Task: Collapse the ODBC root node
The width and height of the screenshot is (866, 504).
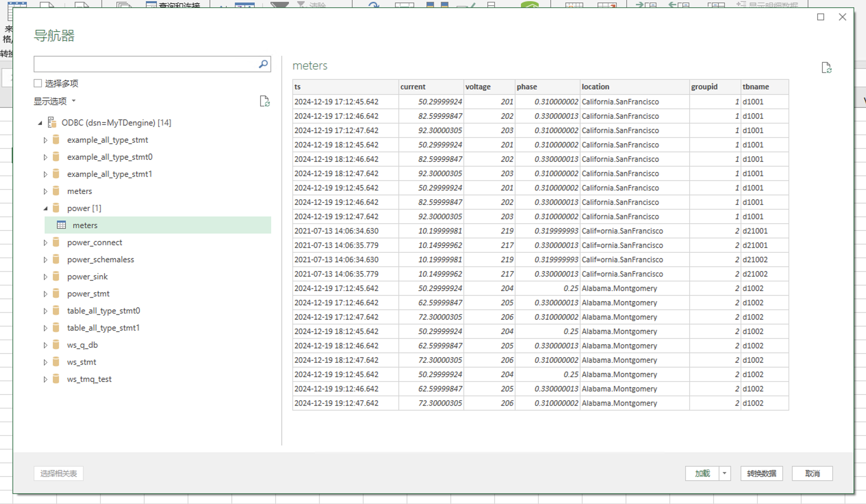Action: [40, 123]
